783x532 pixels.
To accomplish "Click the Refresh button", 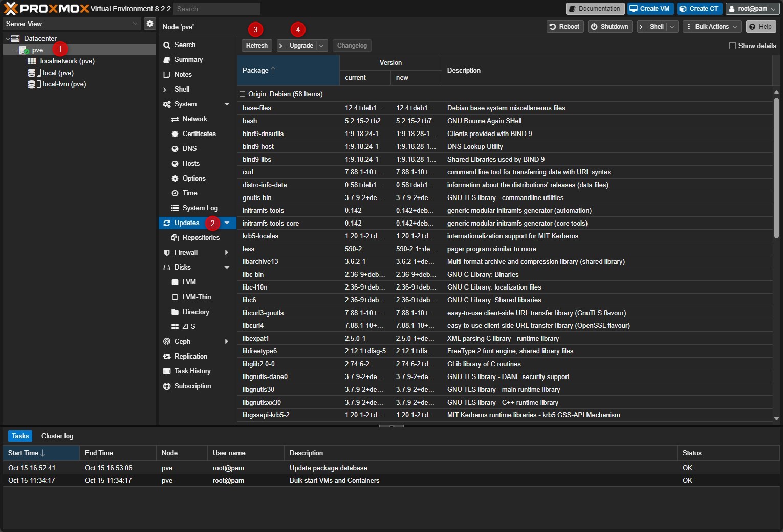I will pos(256,46).
